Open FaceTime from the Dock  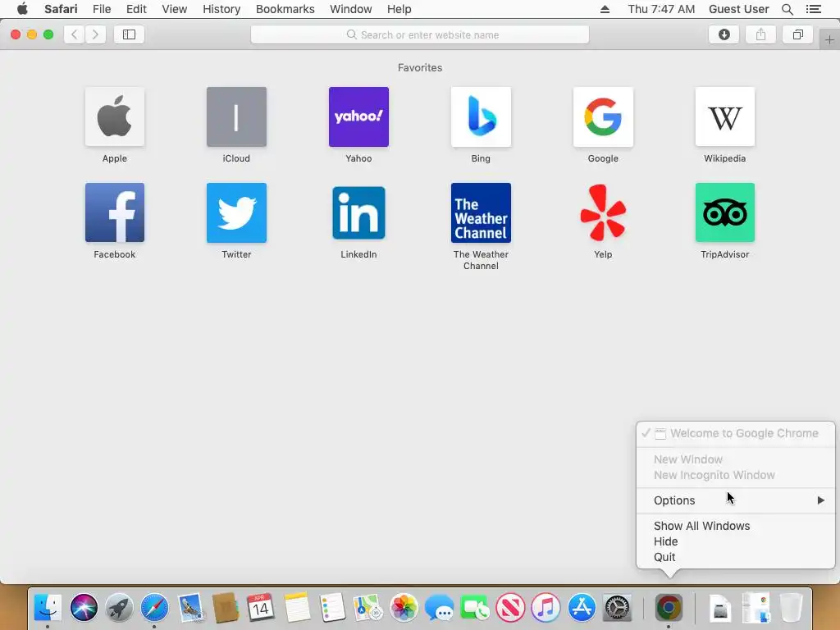(475, 608)
